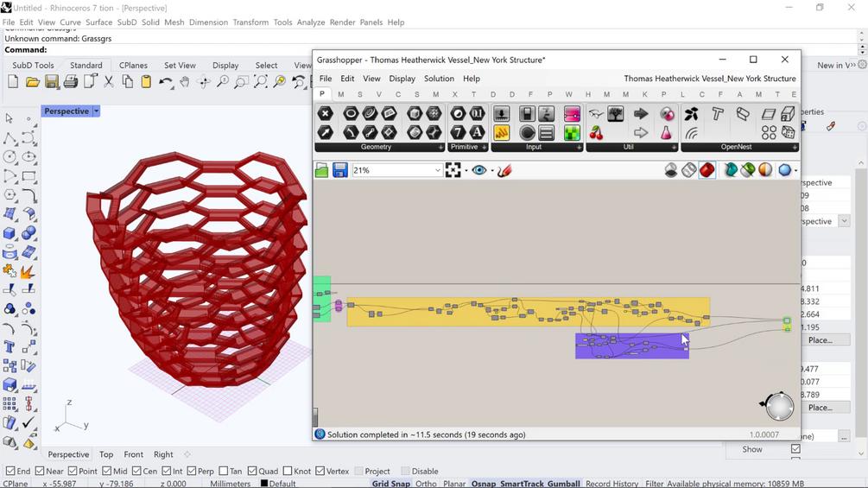The height and width of the screenshot is (488, 868).
Task: Click the New file icon in Rhino toolbar
Action: pyautogui.click(x=13, y=82)
